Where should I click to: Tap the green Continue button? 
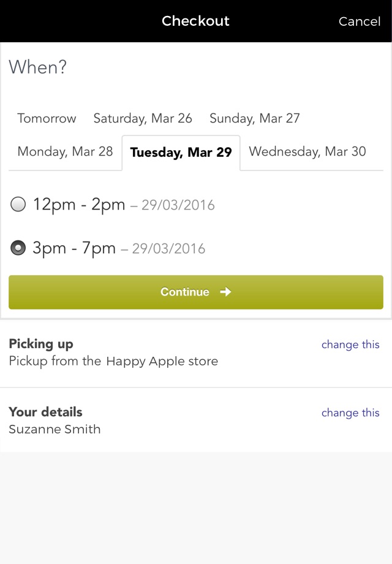coord(196,292)
